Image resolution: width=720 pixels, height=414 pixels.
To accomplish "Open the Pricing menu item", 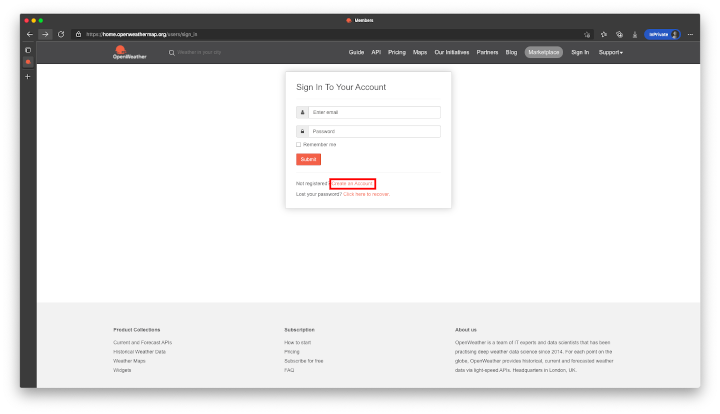I will coord(397,52).
